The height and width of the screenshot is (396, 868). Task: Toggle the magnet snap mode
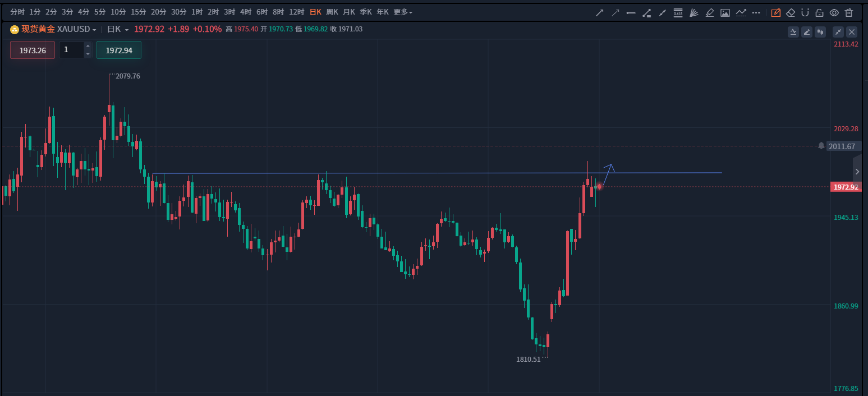tap(805, 12)
